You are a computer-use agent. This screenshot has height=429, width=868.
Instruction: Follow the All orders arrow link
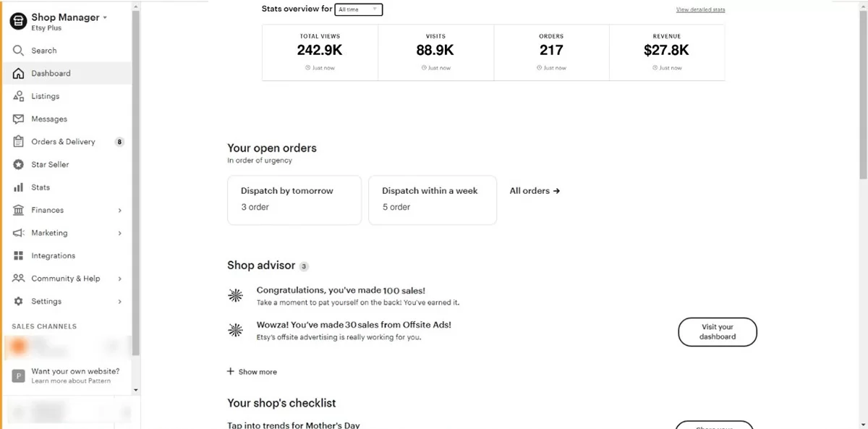pos(535,191)
